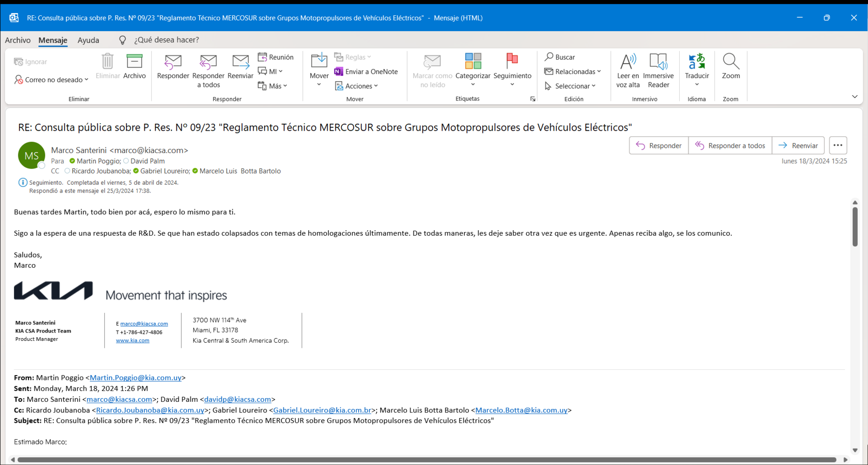
Task: Expand the Categorizar color categories menu
Action: (x=473, y=85)
